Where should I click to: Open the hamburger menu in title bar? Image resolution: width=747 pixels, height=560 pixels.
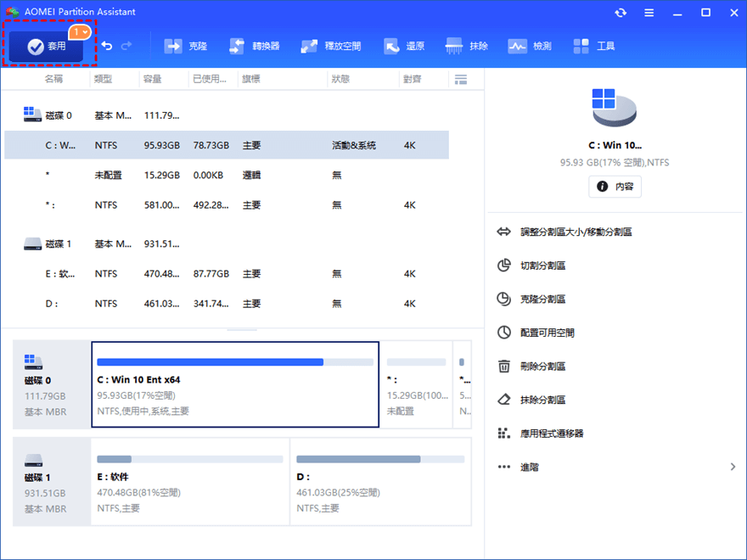[x=649, y=13]
